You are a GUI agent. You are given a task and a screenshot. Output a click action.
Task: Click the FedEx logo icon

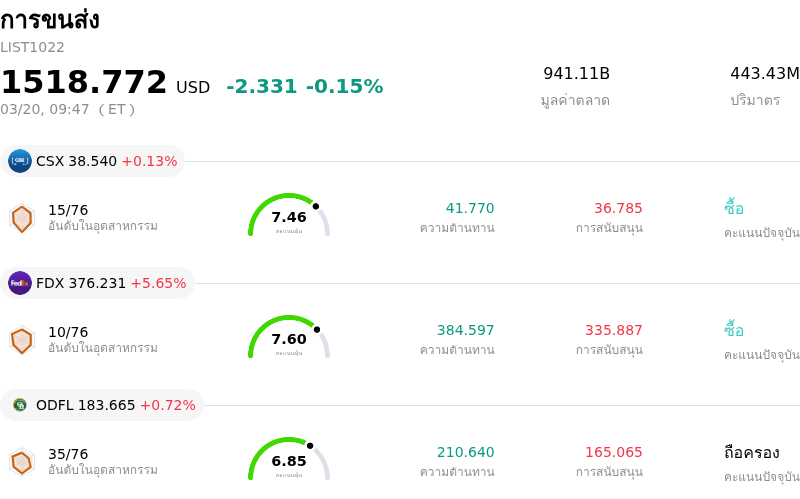coord(20,283)
